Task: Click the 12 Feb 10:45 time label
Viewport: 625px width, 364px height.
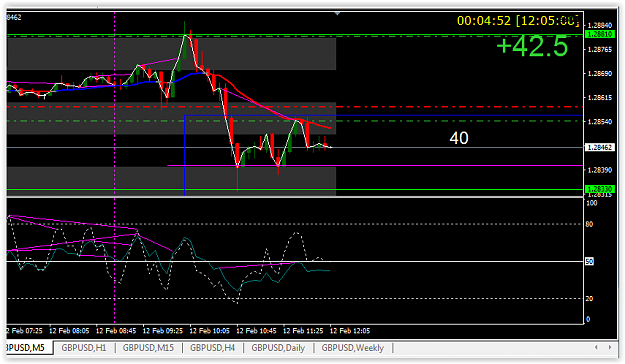Action: pyautogui.click(x=256, y=331)
